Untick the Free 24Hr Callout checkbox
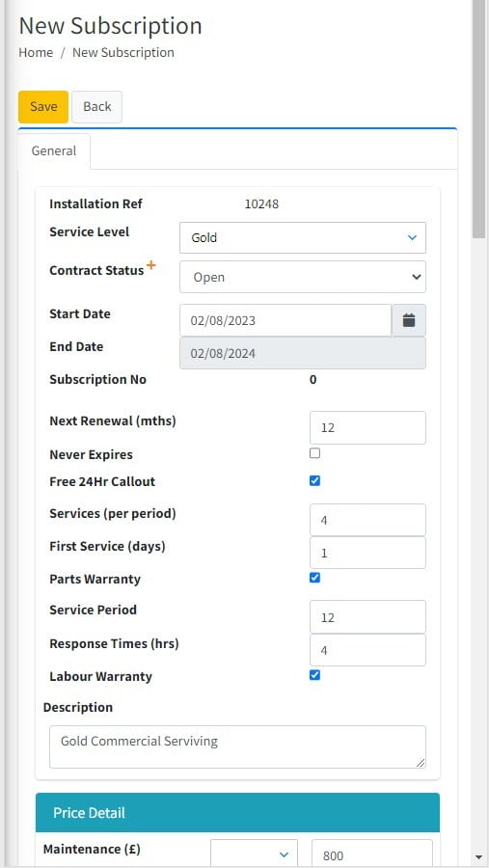Image resolution: width=489 pixels, height=868 pixels. tap(314, 480)
